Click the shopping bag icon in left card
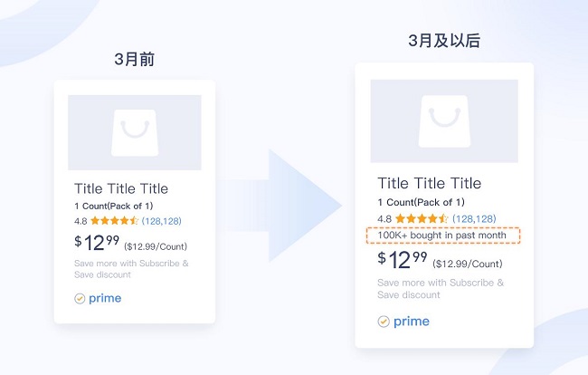This screenshot has height=375, width=588. point(134,132)
